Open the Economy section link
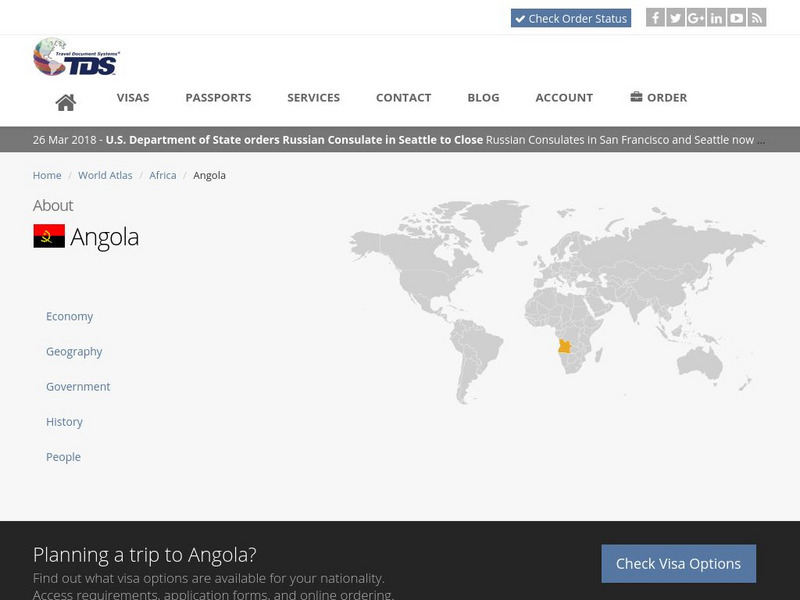This screenshot has height=600, width=800. point(68,316)
